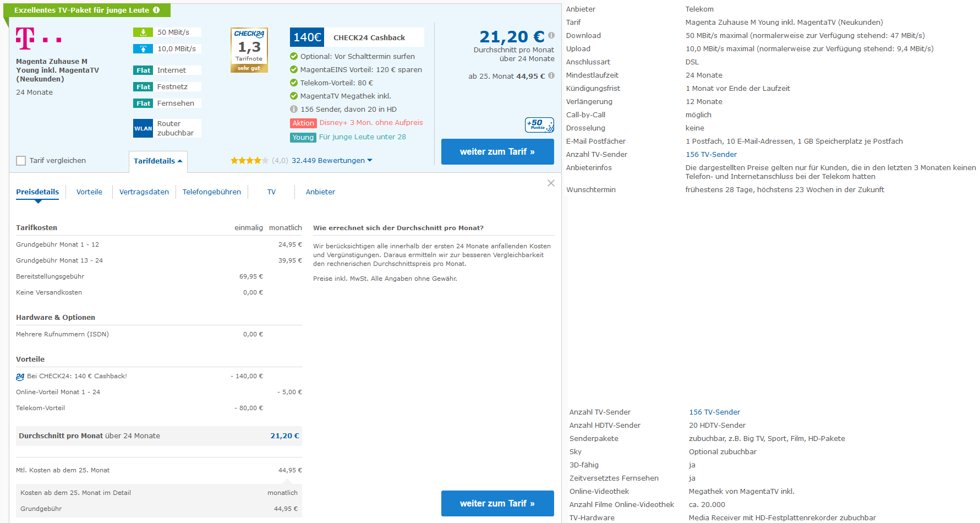The width and height of the screenshot is (980, 523).
Task: Click the teal Young badge
Action: [303, 138]
